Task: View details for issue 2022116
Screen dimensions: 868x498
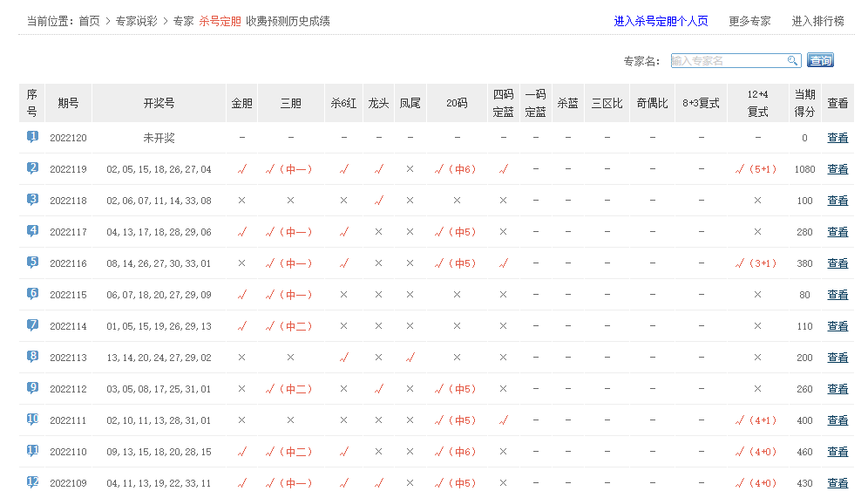Action: [x=837, y=263]
